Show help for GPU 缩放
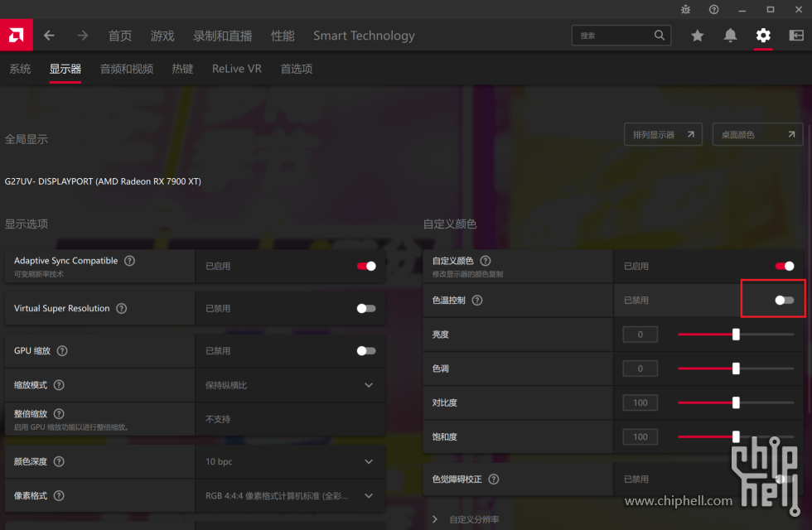Image resolution: width=812 pixels, height=530 pixels. (x=62, y=350)
